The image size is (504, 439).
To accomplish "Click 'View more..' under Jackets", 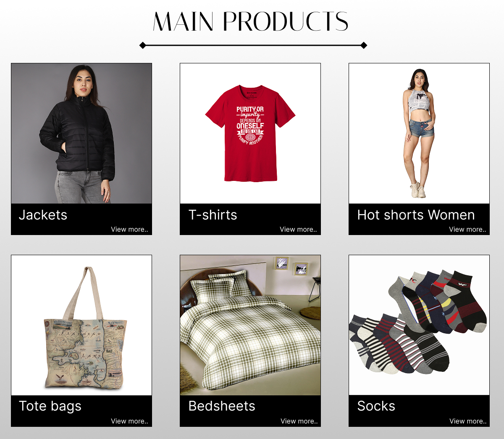I will (129, 230).
